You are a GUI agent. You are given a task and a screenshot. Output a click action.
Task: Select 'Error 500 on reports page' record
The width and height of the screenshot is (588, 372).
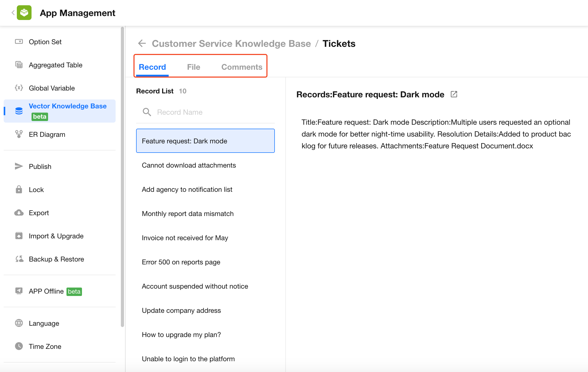(x=181, y=262)
